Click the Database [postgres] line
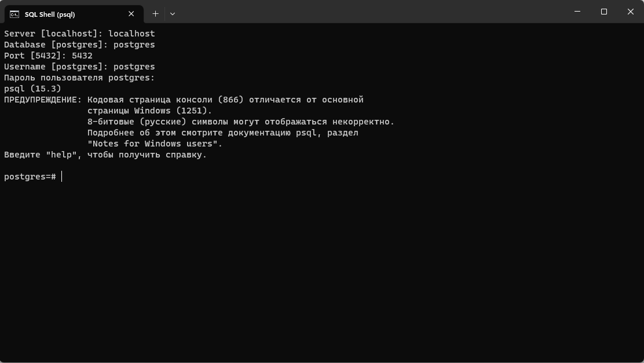The height and width of the screenshot is (363, 644). [x=79, y=45]
